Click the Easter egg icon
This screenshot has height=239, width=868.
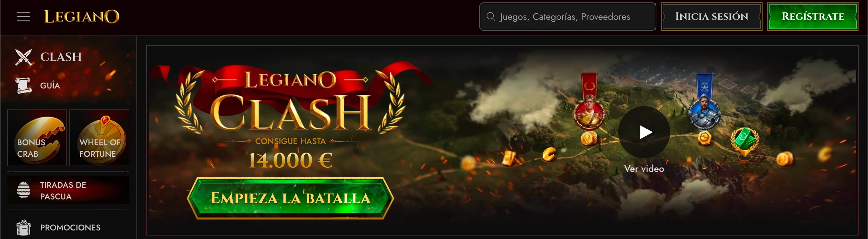[x=24, y=190]
